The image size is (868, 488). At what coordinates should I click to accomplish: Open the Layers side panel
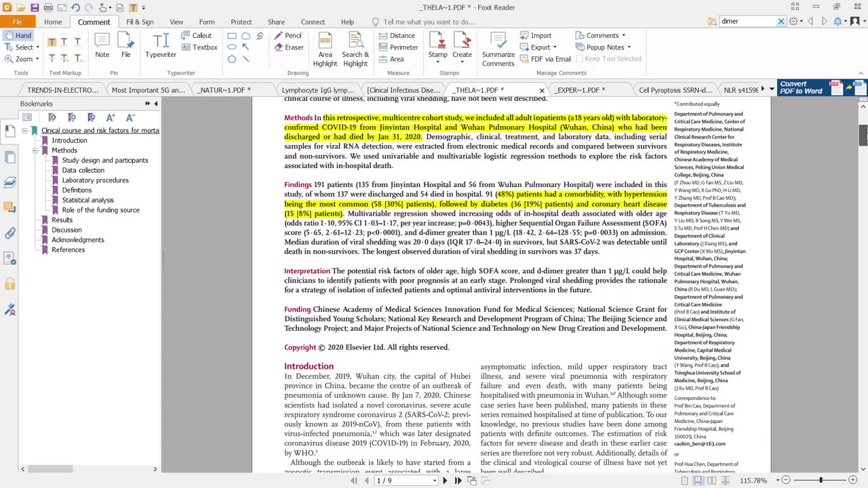coord(9,182)
